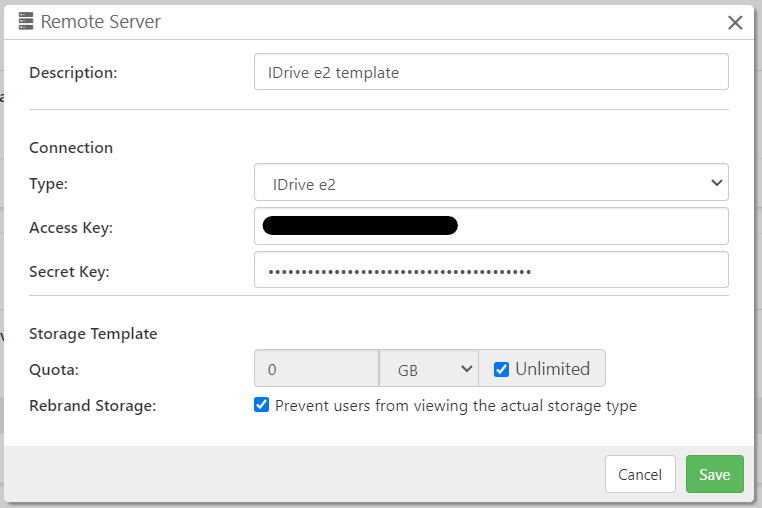This screenshot has width=762, height=508.
Task: Toggle the Rebrand Storage checkbox
Action: click(262, 405)
